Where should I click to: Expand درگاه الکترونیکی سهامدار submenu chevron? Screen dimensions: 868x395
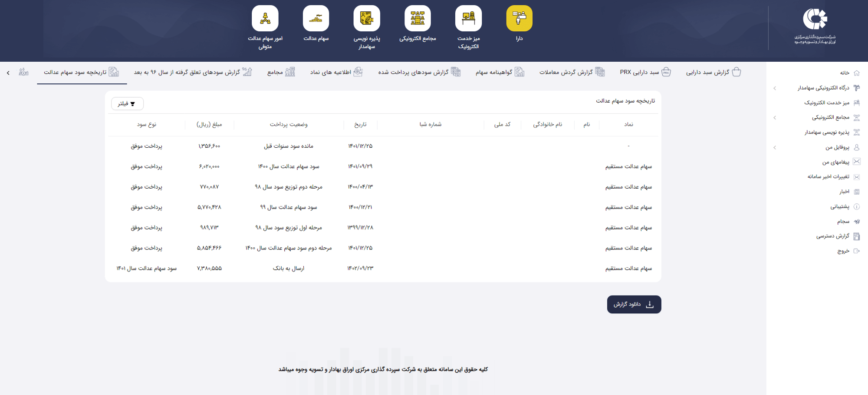pyautogui.click(x=775, y=88)
